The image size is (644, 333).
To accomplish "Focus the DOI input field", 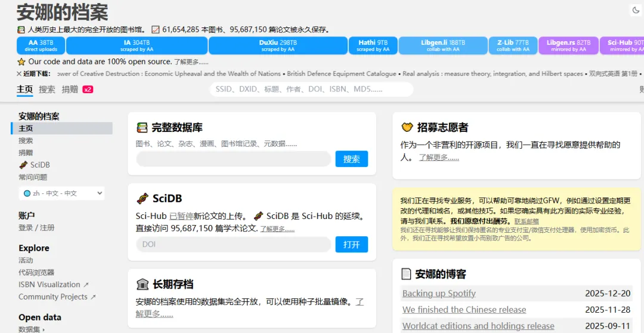I will 233,245.
